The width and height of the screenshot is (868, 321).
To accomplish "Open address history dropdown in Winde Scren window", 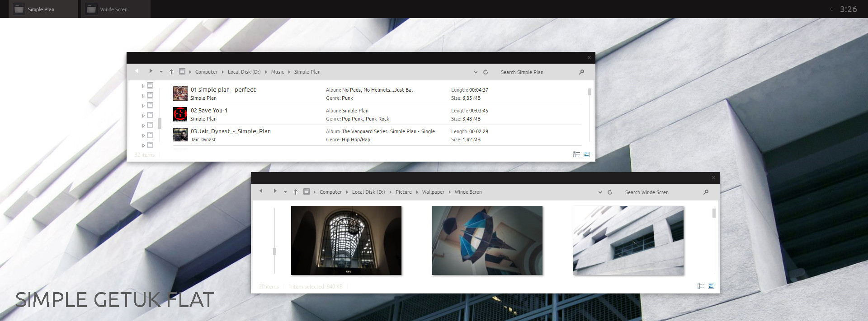I will (600, 192).
